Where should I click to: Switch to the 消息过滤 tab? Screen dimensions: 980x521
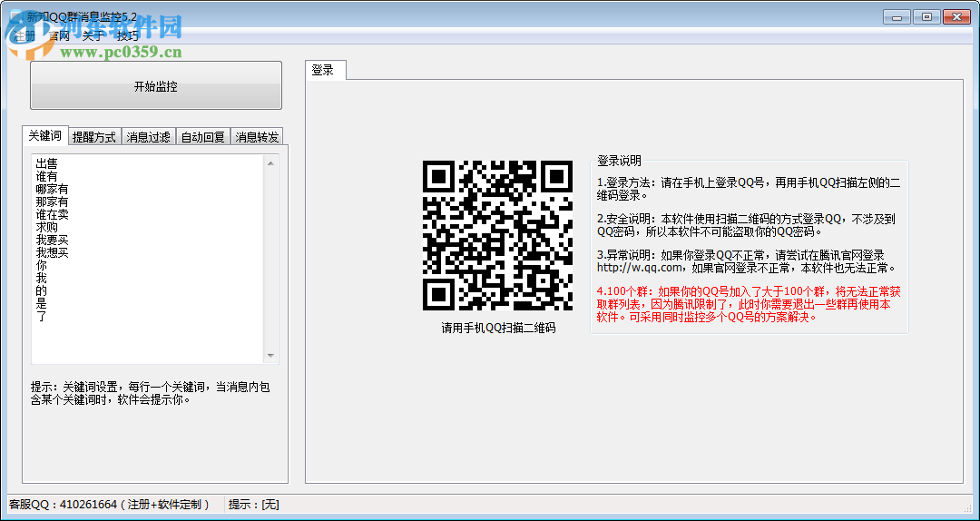(148, 137)
